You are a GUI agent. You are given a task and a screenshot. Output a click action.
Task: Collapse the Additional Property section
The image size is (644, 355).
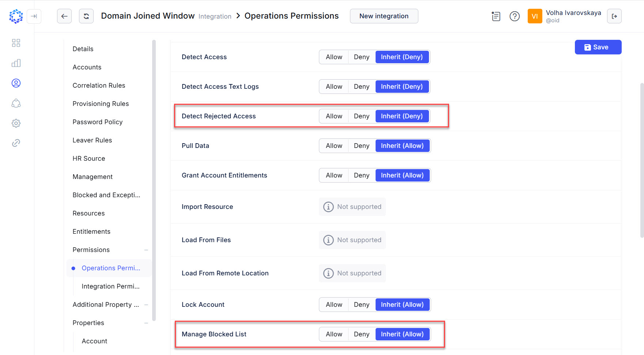coord(146,304)
